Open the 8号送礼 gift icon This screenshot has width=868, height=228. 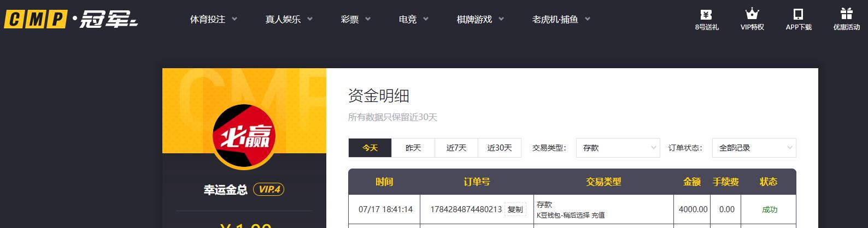[707, 14]
